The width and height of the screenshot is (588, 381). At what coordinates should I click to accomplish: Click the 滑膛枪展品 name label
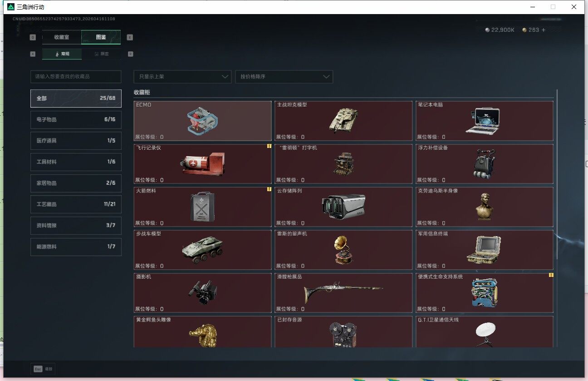[289, 277]
